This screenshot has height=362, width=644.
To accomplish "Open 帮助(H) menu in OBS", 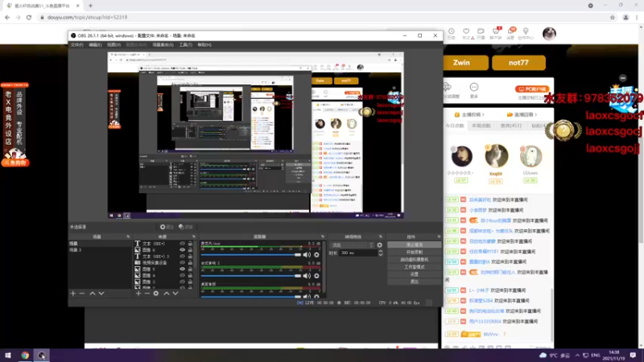I will [x=204, y=45].
